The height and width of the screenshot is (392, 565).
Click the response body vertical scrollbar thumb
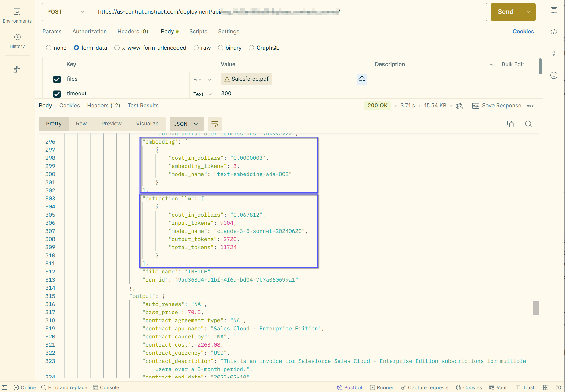[536, 308]
